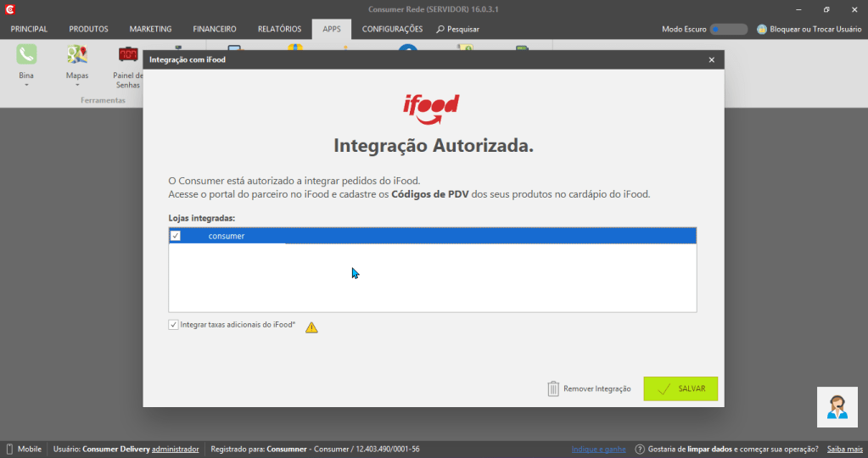Open the PRODUTOS ribbon tab
This screenshot has width=868, height=458.
coord(88,29)
